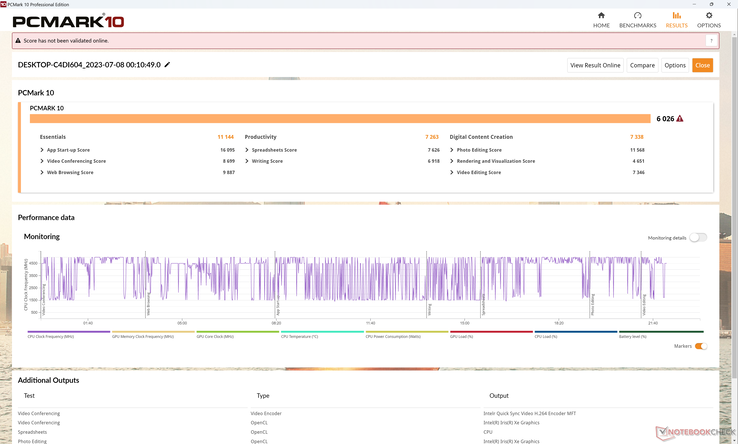Collapse the validation message banner
This screenshot has height=444, width=738.
[711, 41]
